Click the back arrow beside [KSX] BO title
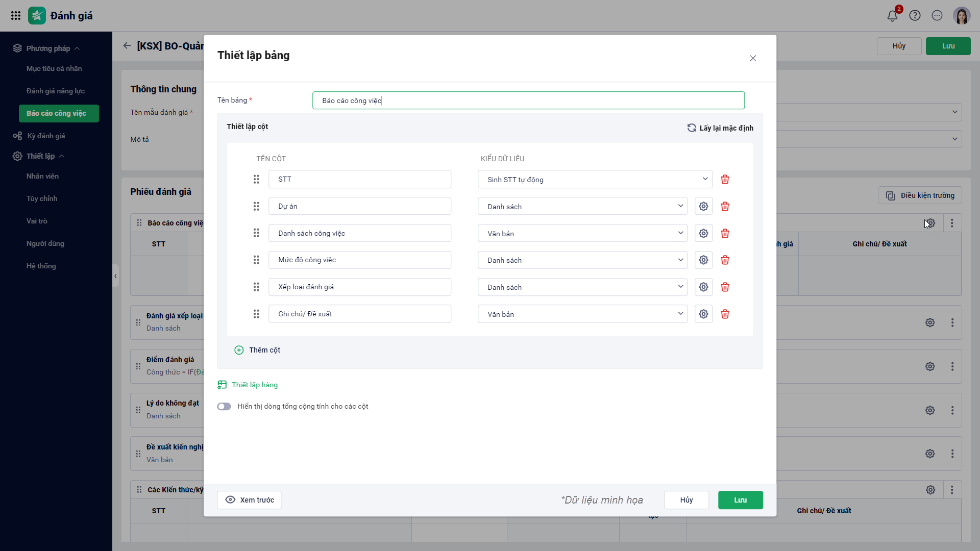Screen dimensions: 980x551 (127, 46)
